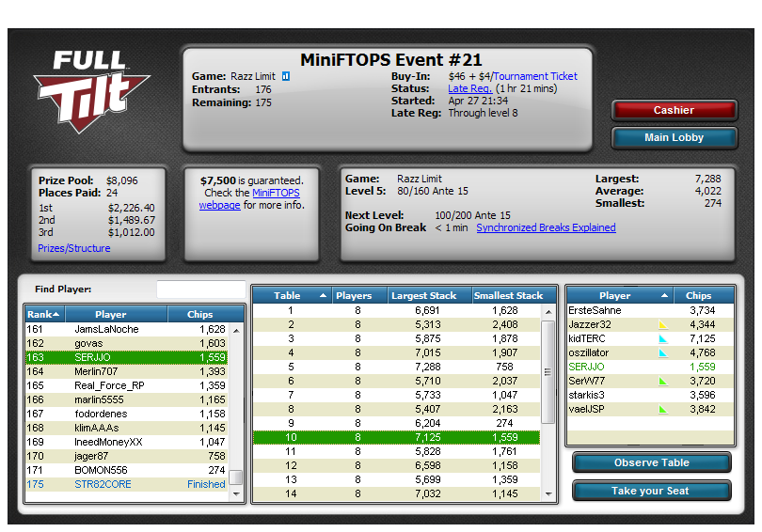Select table 9 with smallest stack 274
Viewport: 762px width, 532px height.
tap(397, 423)
